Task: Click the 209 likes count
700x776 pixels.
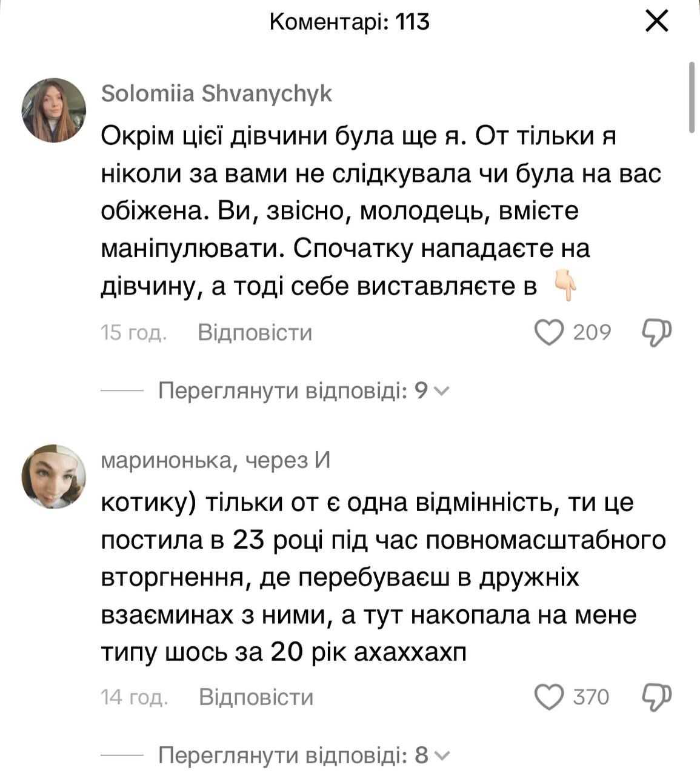Action: tap(592, 333)
